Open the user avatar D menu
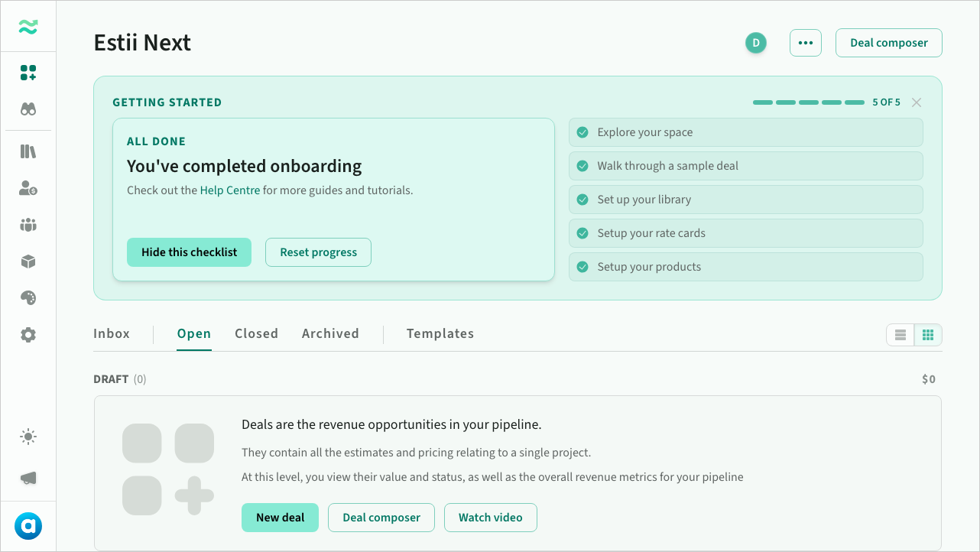 [756, 43]
